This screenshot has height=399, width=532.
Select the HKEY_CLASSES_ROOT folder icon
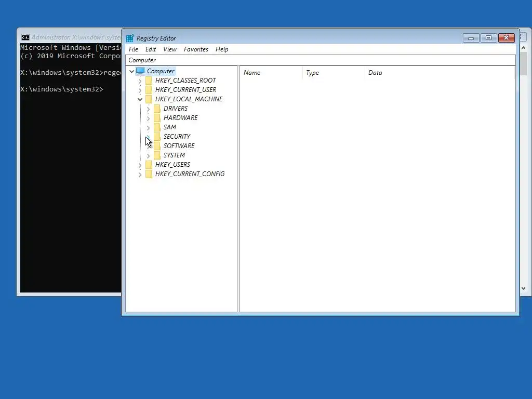coord(149,81)
